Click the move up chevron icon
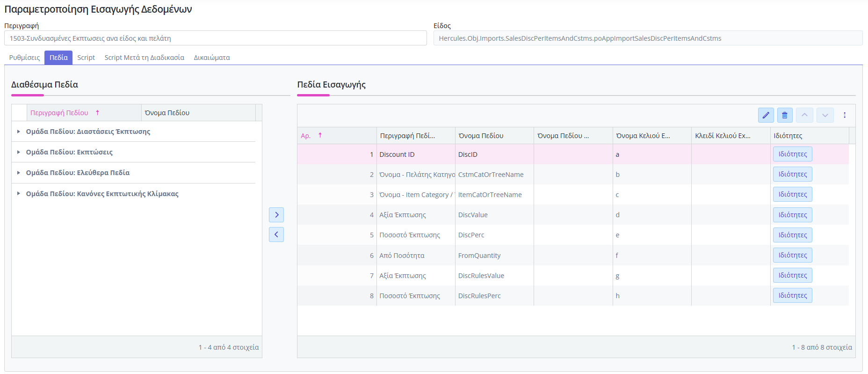The image size is (868, 374). [804, 115]
